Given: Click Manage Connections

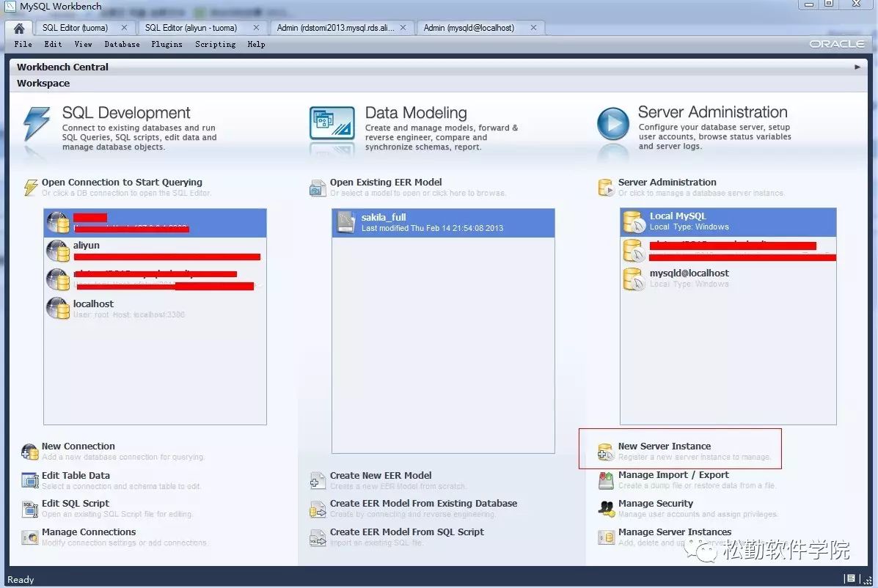Looking at the screenshot, I should (89, 532).
